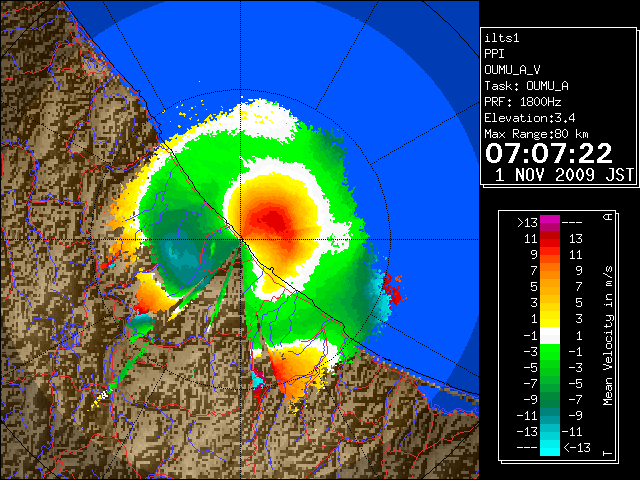Click the 07:07:22 timestamp
This screenshot has height=480, width=640.
click(549, 153)
